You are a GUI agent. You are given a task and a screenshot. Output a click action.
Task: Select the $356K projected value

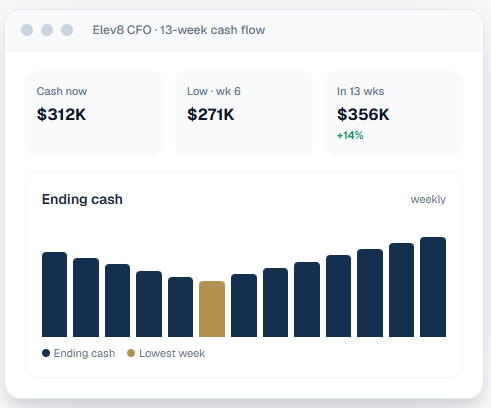363,114
